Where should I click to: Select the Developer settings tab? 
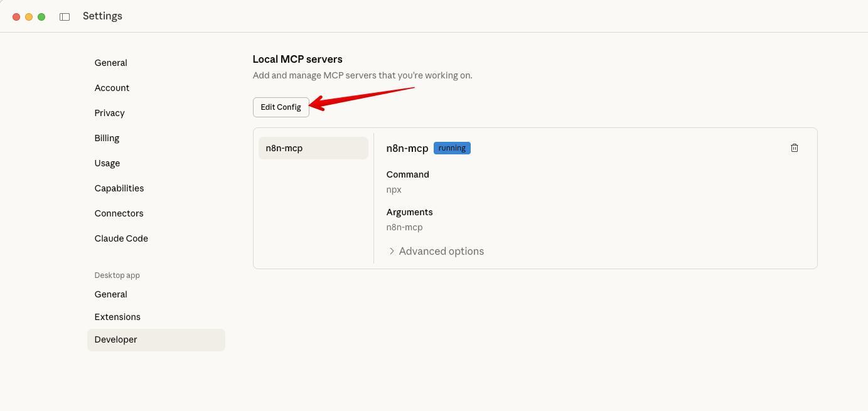coord(116,339)
